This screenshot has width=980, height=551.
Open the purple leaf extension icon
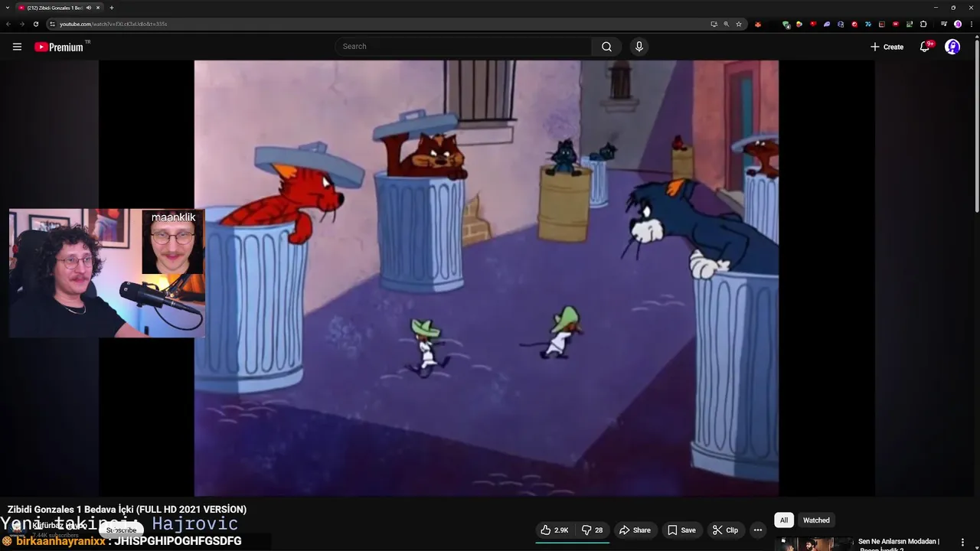tap(827, 24)
